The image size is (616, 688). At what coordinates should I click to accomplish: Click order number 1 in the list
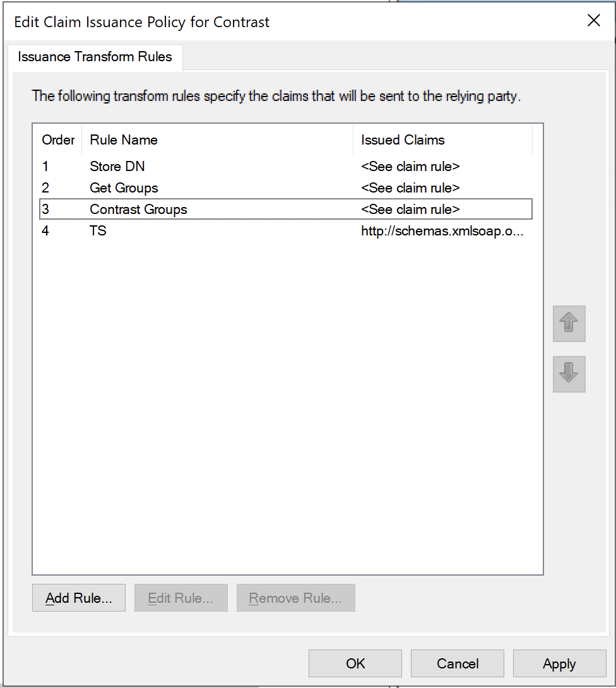coord(45,166)
